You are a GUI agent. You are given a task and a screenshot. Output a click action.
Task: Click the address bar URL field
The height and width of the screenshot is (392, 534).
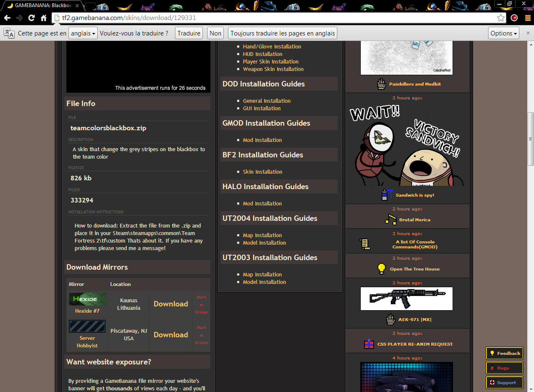click(x=276, y=18)
